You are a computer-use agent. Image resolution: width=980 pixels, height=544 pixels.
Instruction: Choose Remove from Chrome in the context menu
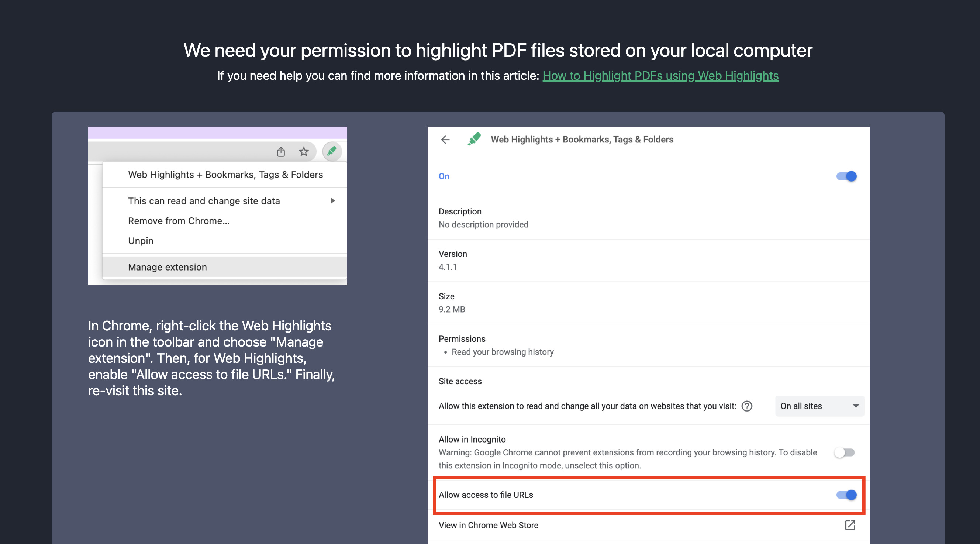pos(179,221)
